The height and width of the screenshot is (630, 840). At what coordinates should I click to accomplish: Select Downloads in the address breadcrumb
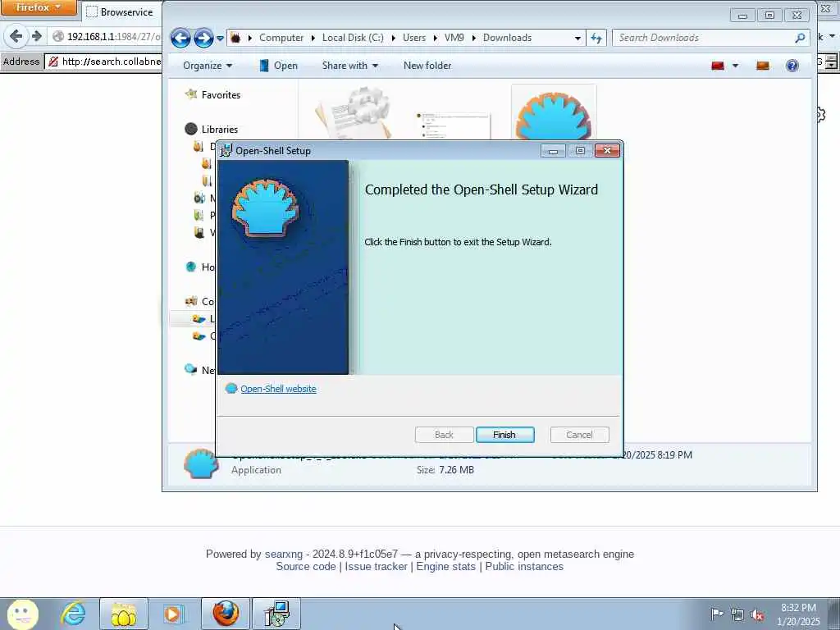pyautogui.click(x=507, y=38)
